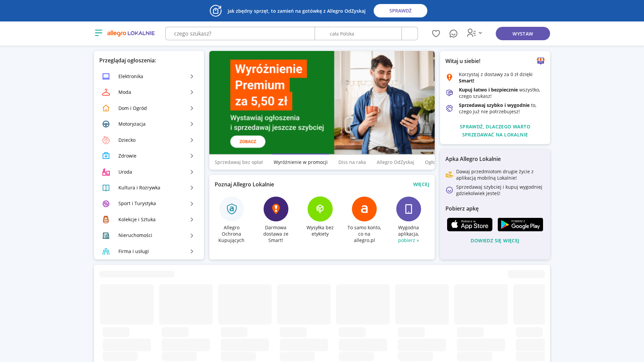Click the Allegro OdZyskaj icon in top banner
The height and width of the screenshot is (362, 644).
point(216,11)
